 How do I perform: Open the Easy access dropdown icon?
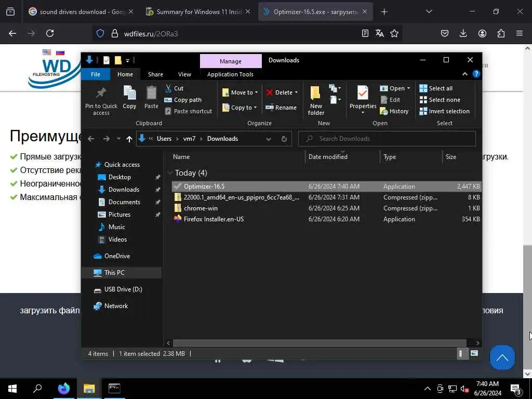coord(335,100)
